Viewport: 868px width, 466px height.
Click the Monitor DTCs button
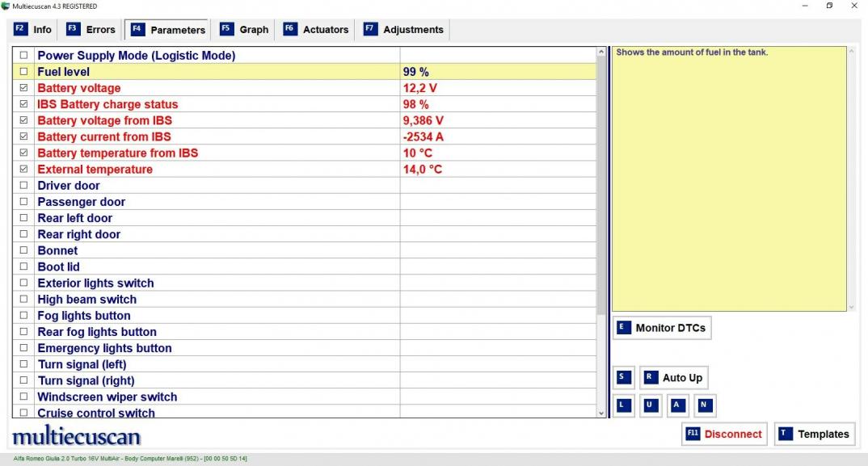(662, 328)
